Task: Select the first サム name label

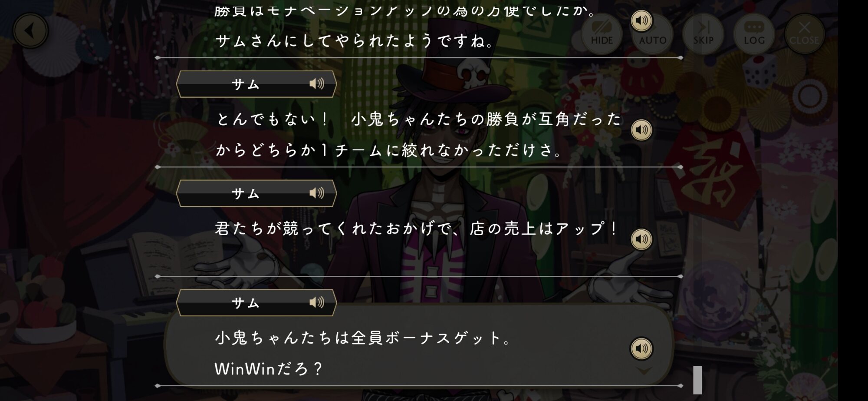Action: [x=246, y=84]
